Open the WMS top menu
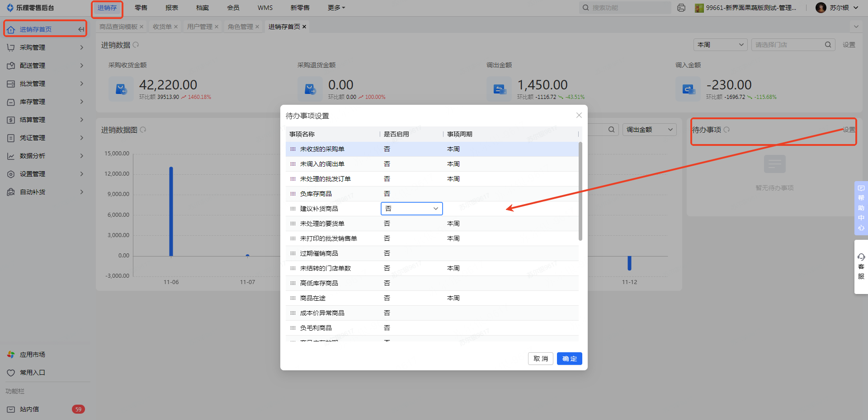This screenshot has height=420, width=868. (265, 8)
